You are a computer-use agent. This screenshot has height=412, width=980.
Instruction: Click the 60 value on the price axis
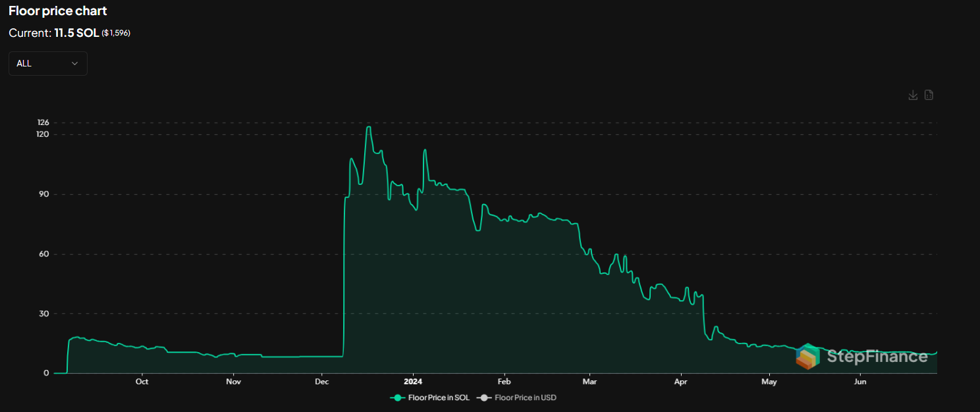(x=44, y=254)
